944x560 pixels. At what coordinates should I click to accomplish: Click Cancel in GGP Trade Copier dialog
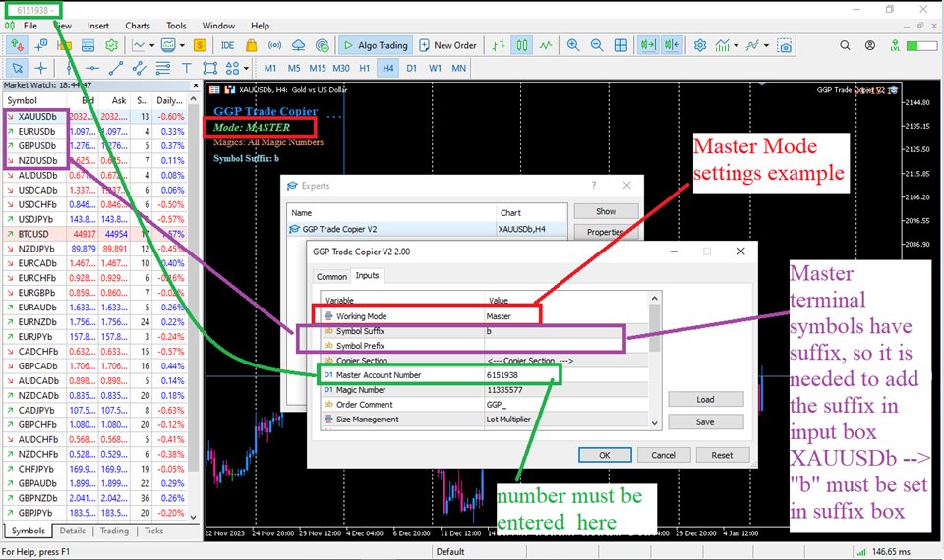pyautogui.click(x=663, y=455)
